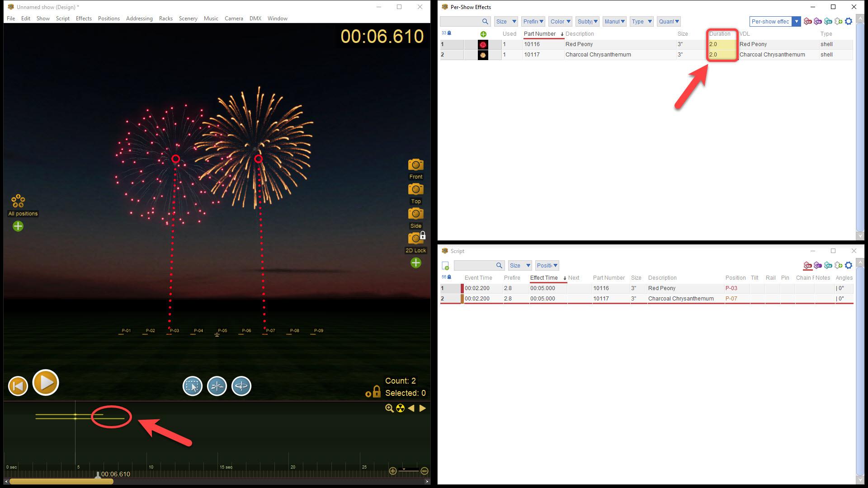868x488 pixels.
Task: Click the All positions icon
Action: (x=18, y=201)
